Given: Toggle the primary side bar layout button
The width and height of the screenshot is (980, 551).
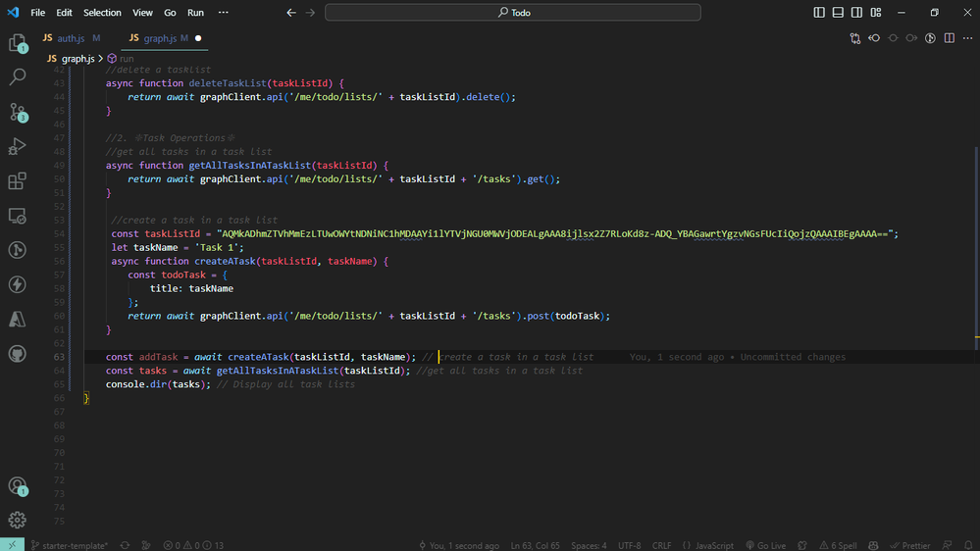Looking at the screenshot, I should [x=819, y=13].
